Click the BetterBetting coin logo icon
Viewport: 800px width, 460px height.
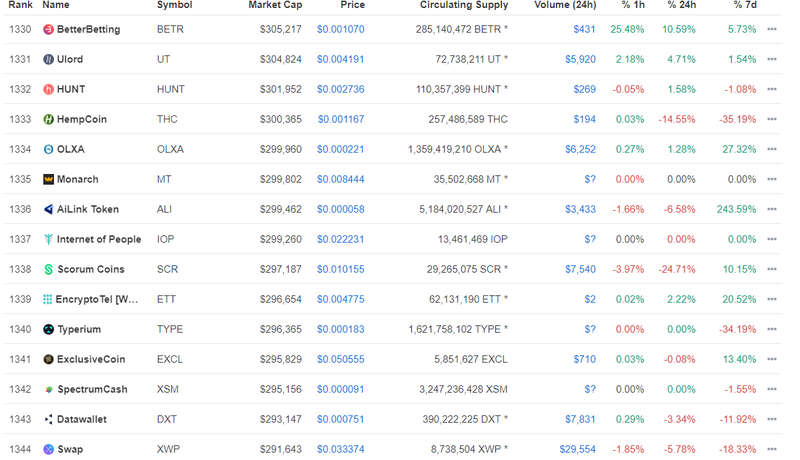point(48,30)
